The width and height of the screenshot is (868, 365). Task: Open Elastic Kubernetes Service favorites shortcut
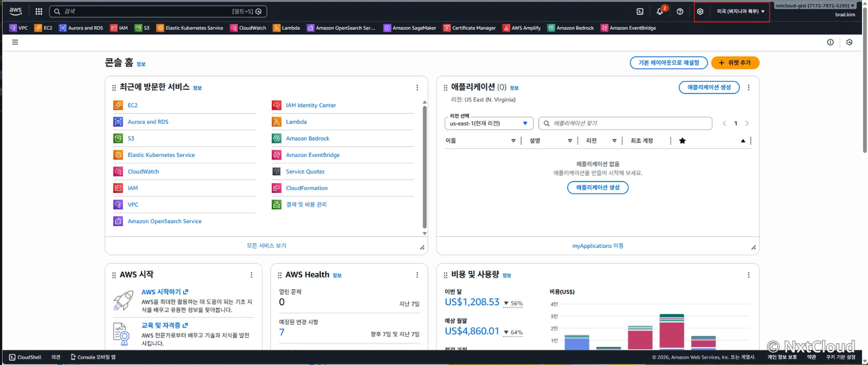190,28
